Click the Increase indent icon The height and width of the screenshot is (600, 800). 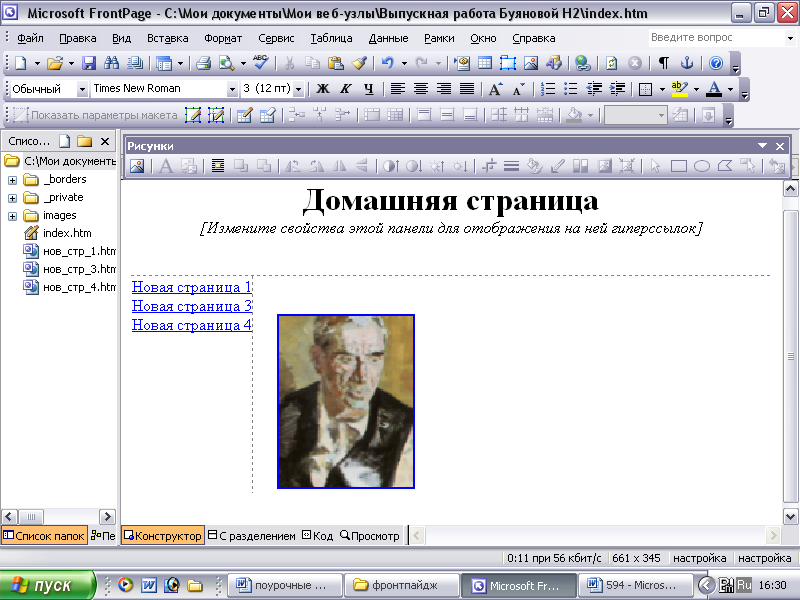pyautogui.click(x=617, y=89)
